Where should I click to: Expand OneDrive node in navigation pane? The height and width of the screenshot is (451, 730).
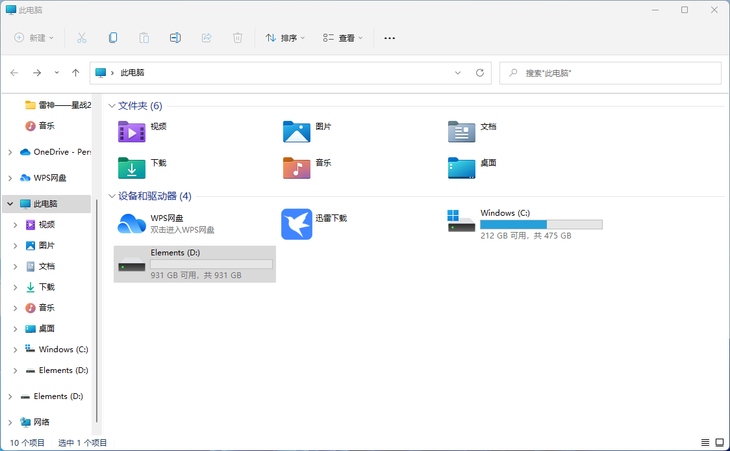point(10,152)
